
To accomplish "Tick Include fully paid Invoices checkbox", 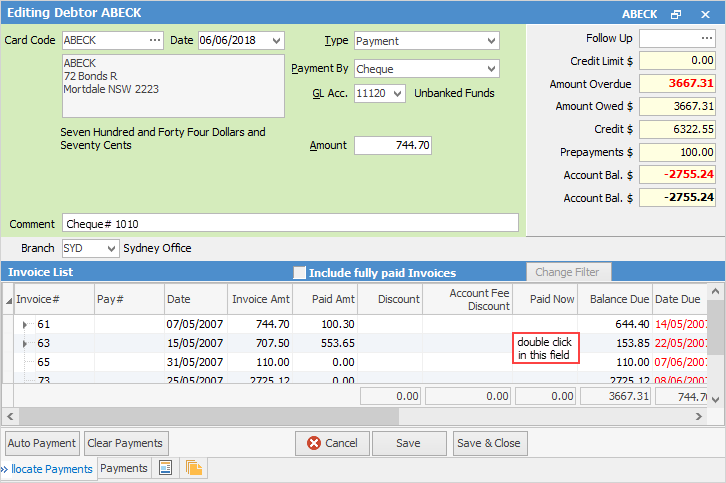I will [300, 272].
